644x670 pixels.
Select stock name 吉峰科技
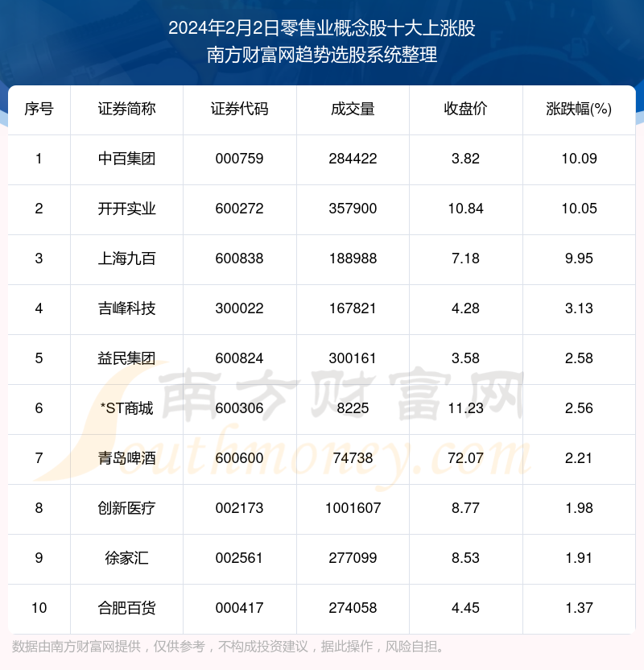click(x=127, y=308)
